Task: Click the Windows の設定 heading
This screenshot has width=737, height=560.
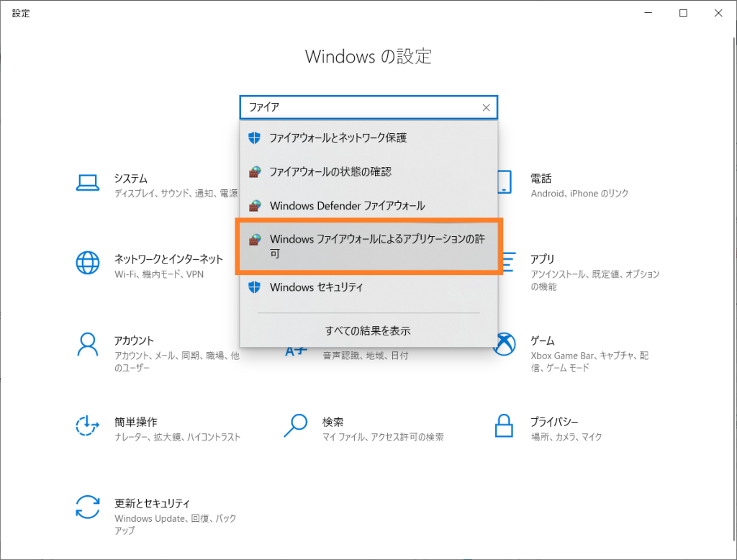Action: pos(368,56)
